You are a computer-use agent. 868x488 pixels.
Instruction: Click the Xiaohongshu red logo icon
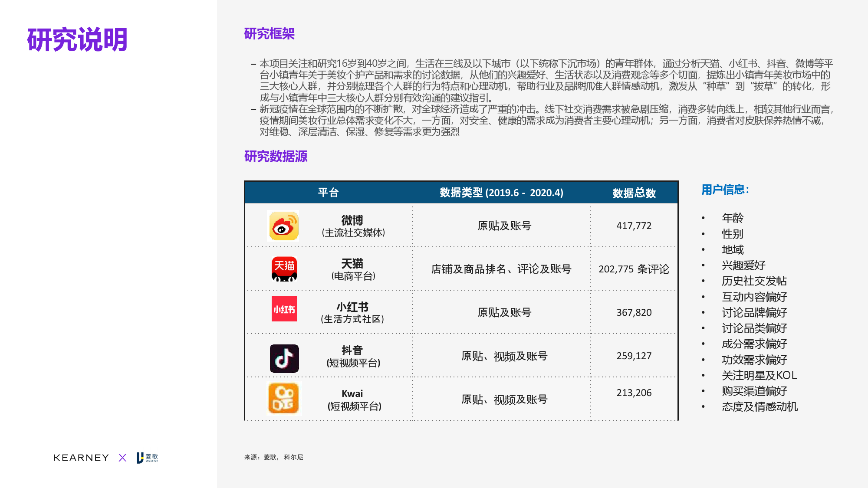[284, 309]
